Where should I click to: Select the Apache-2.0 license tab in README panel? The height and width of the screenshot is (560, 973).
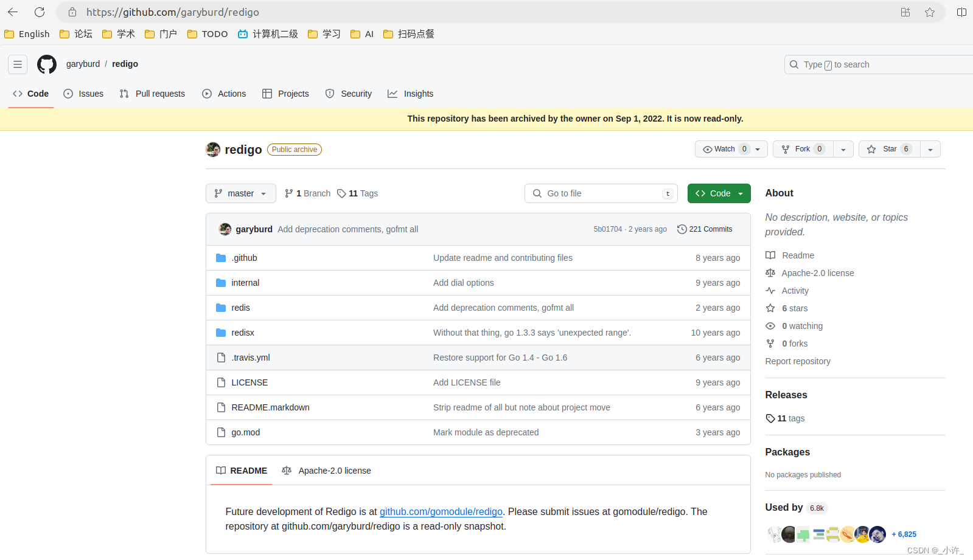(x=326, y=471)
